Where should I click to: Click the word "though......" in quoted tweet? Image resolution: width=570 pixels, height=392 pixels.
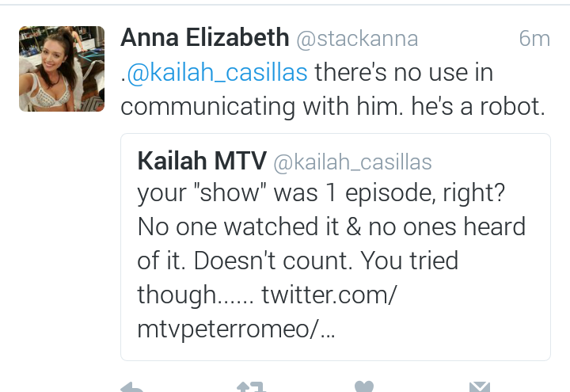[196, 295]
